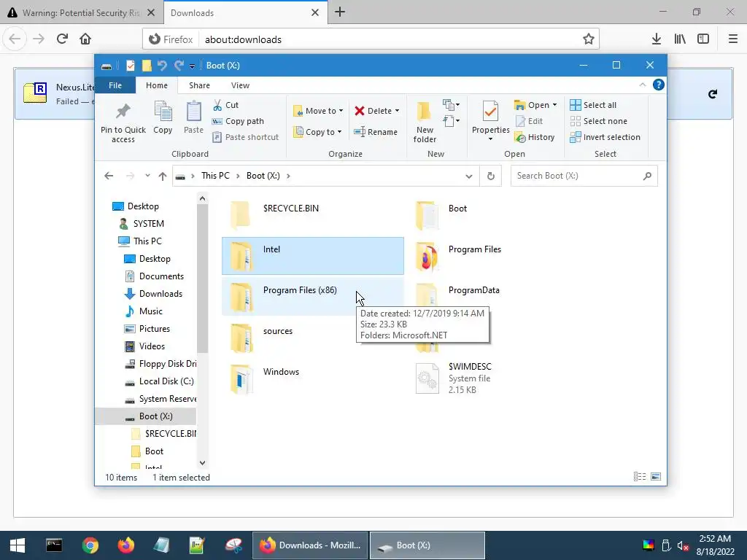Open the Firefox hamburger menu
747x560 pixels.
733,39
